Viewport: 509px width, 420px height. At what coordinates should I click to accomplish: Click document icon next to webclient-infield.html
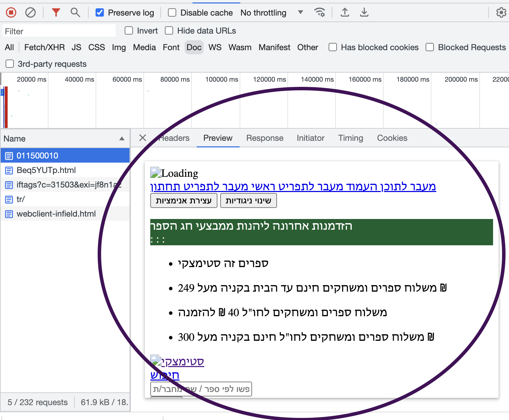pyautogui.click(x=9, y=214)
